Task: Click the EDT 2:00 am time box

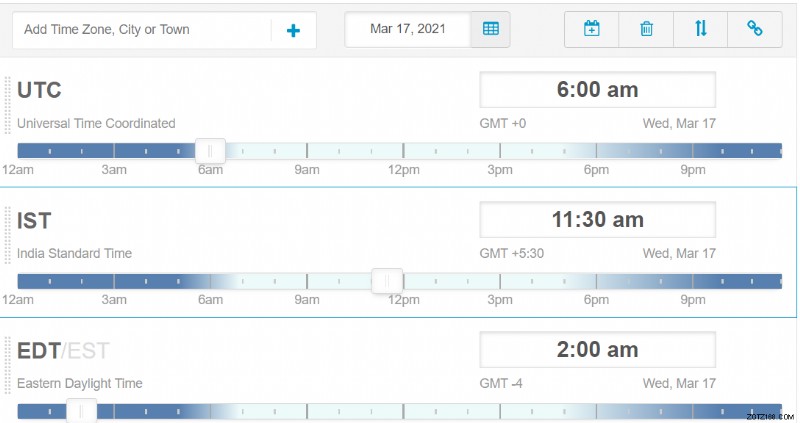Action: [x=597, y=350]
